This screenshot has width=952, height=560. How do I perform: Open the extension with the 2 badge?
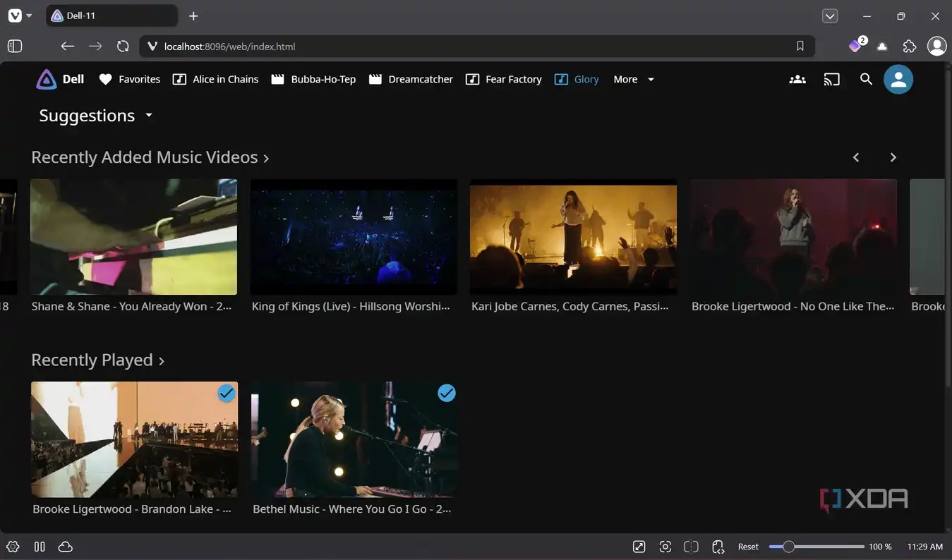(856, 46)
